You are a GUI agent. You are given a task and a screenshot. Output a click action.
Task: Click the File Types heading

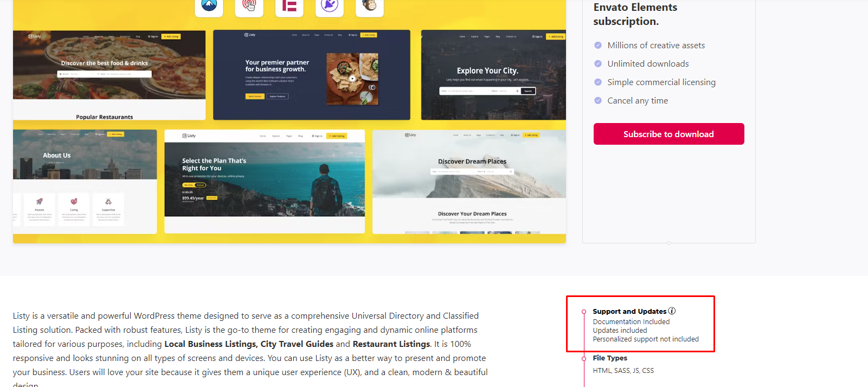(610, 358)
